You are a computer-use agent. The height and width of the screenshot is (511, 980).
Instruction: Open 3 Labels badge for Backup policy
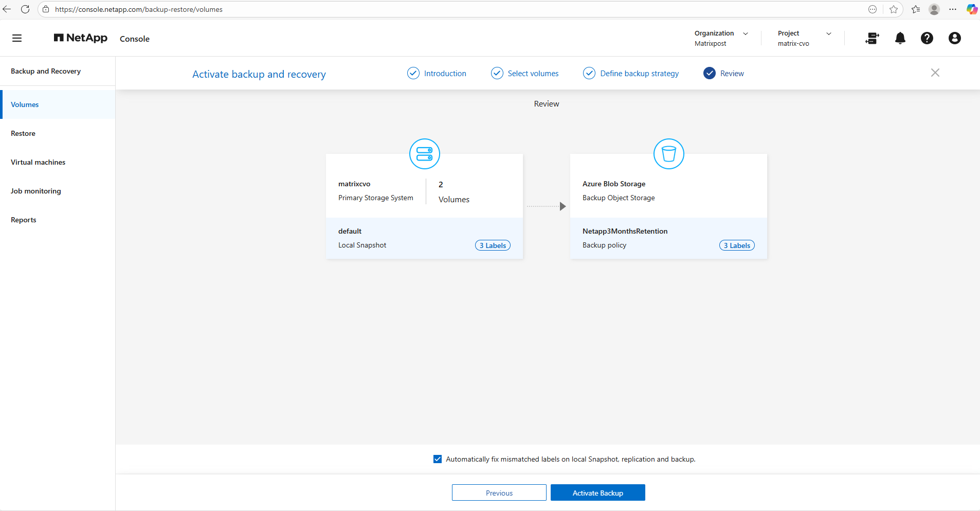[736, 245]
